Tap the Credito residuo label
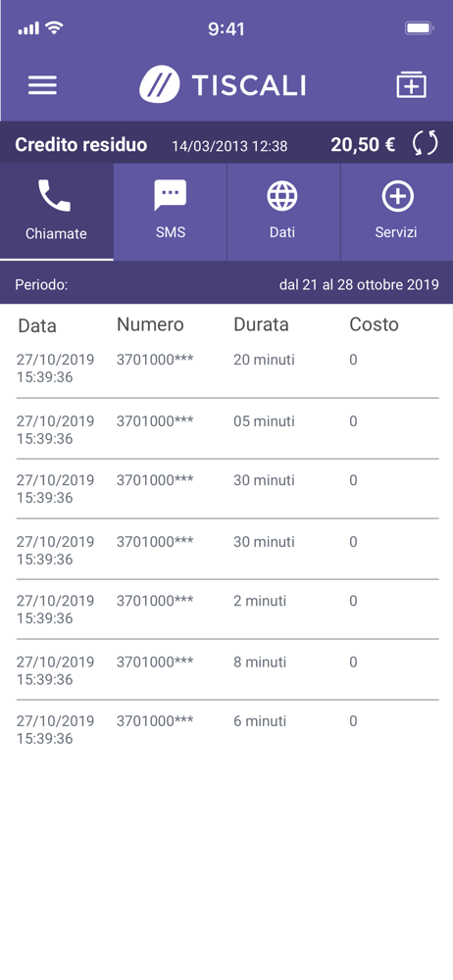 pos(80,145)
